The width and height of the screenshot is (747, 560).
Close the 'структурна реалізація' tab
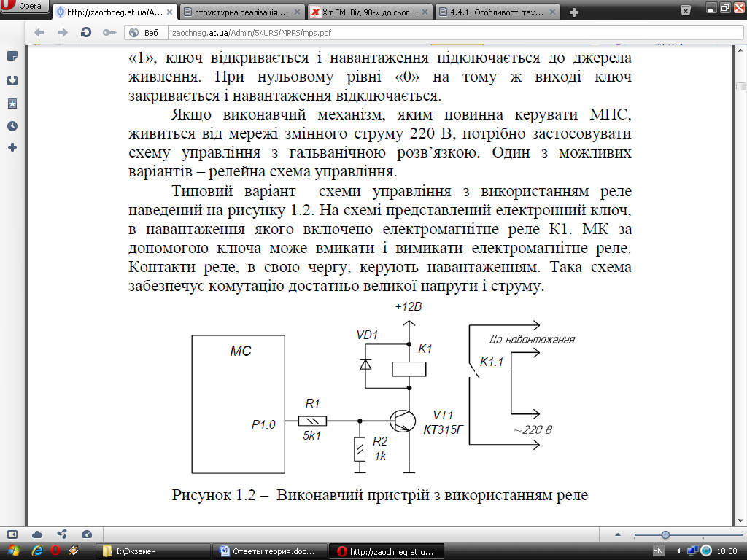(298, 12)
